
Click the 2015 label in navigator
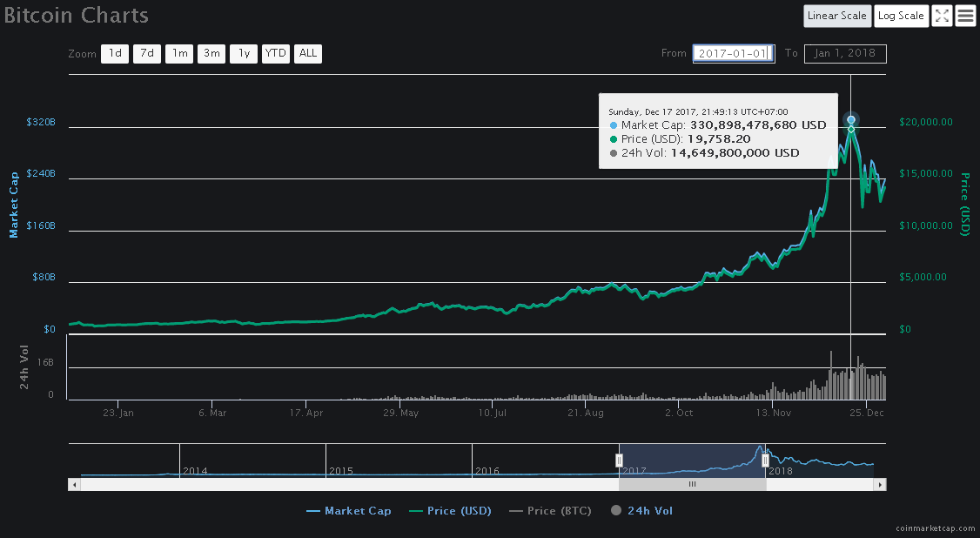[341, 471]
